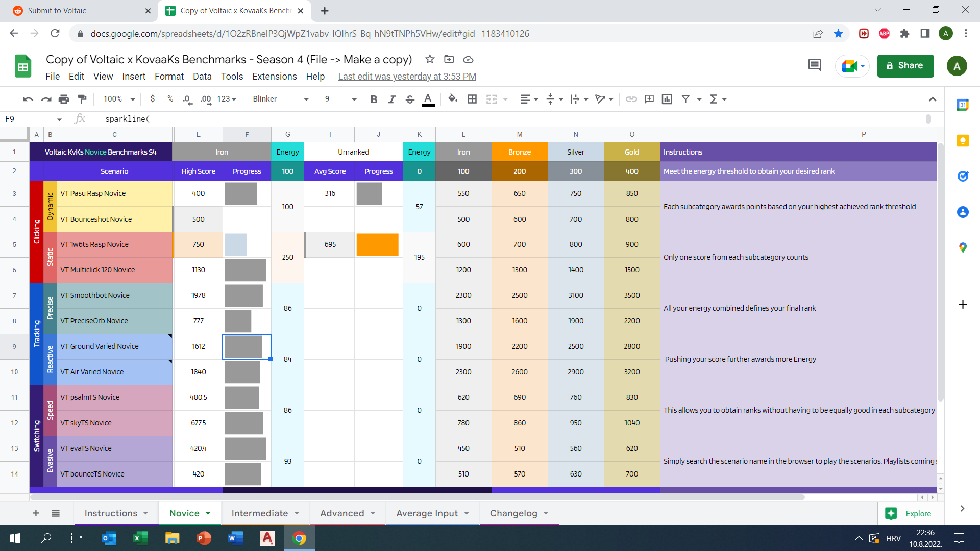
Task: Add a new sheet with plus
Action: [x=36, y=513]
